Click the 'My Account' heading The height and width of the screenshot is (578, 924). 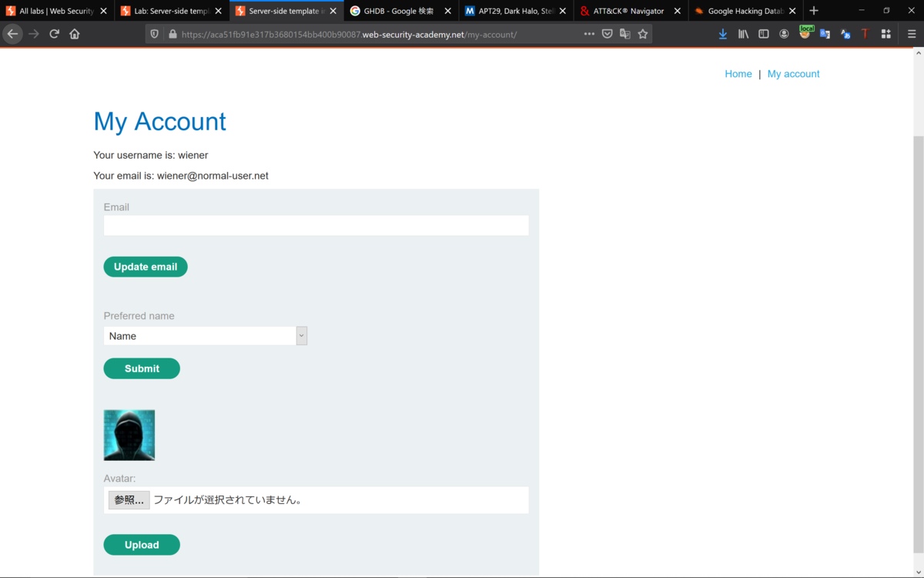tap(159, 122)
